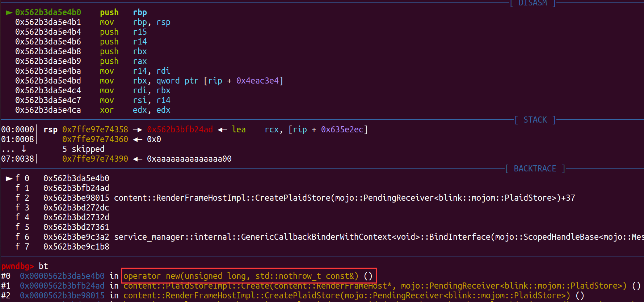Image resolution: width=644 pixels, height=302 pixels.
Task: Click address 0x562b3da5e4b0 in the disassembly
Action: coord(48,12)
